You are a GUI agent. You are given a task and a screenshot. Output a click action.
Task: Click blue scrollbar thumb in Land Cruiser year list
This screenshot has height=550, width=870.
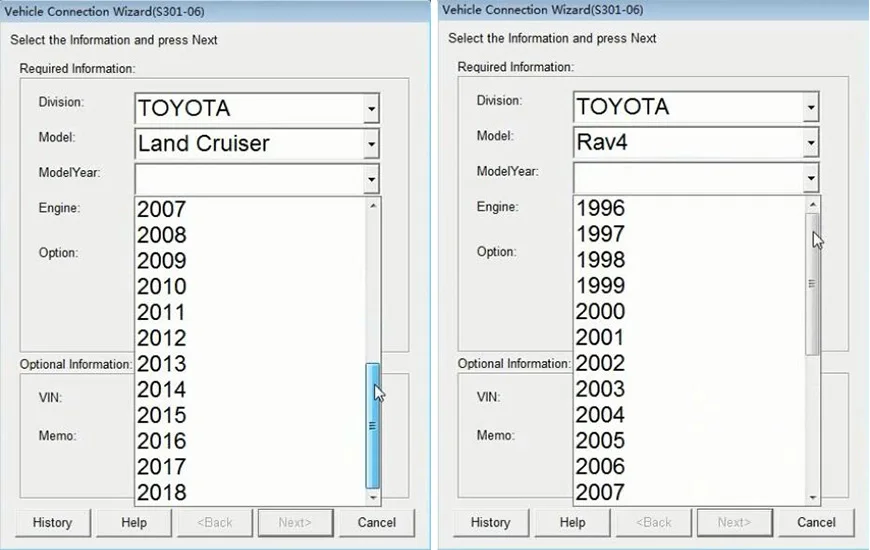pyautogui.click(x=373, y=426)
